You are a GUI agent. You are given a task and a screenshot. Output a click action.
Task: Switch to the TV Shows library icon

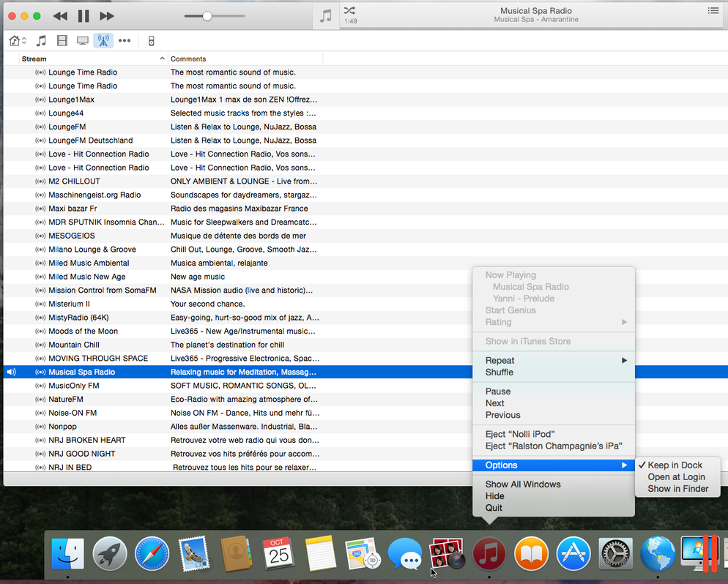point(83,41)
